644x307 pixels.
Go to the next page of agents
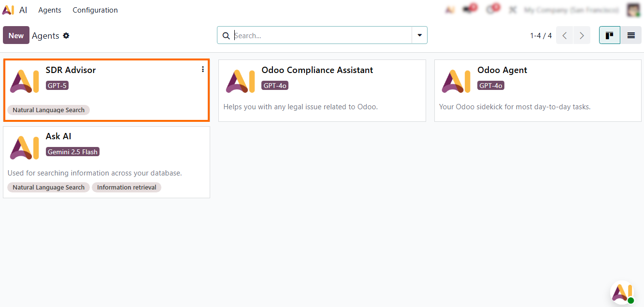[582, 35]
